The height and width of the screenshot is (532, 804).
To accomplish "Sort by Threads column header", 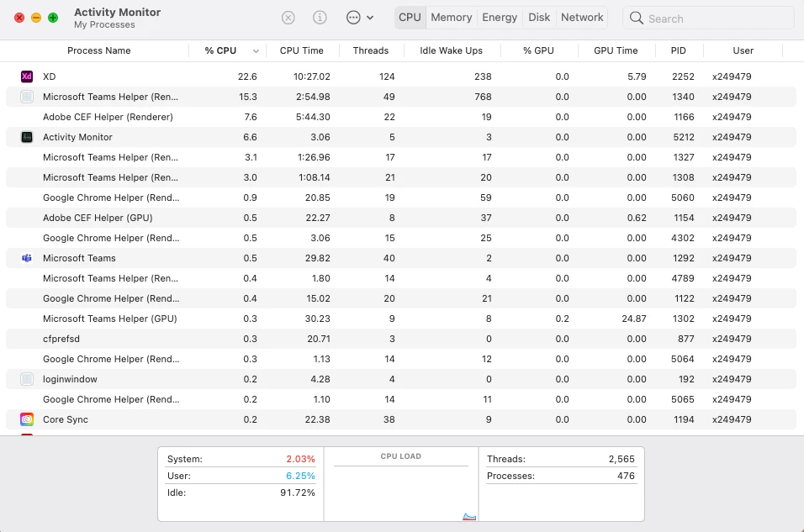I will 371,50.
